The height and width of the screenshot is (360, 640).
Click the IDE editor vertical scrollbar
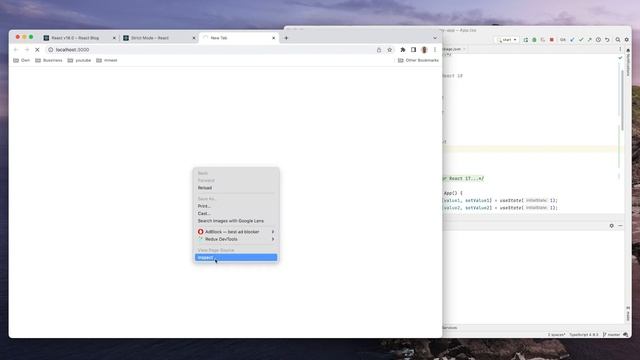[x=622, y=100]
